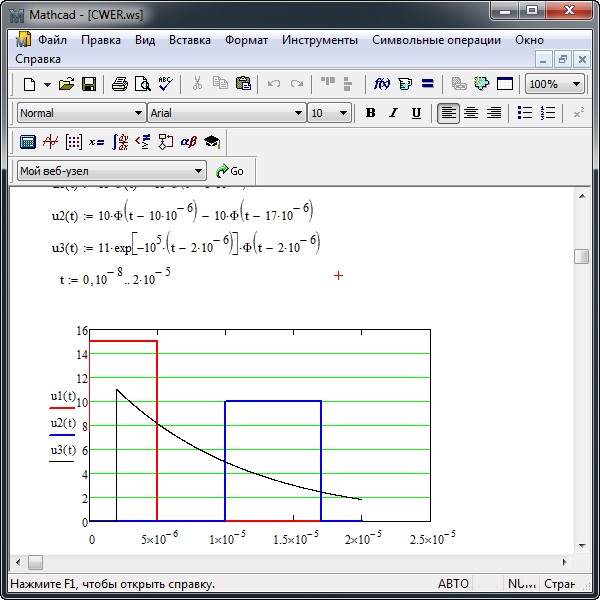Open the Символьные операции menu
This screenshot has width=600, height=600.
click(x=436, y=40)
